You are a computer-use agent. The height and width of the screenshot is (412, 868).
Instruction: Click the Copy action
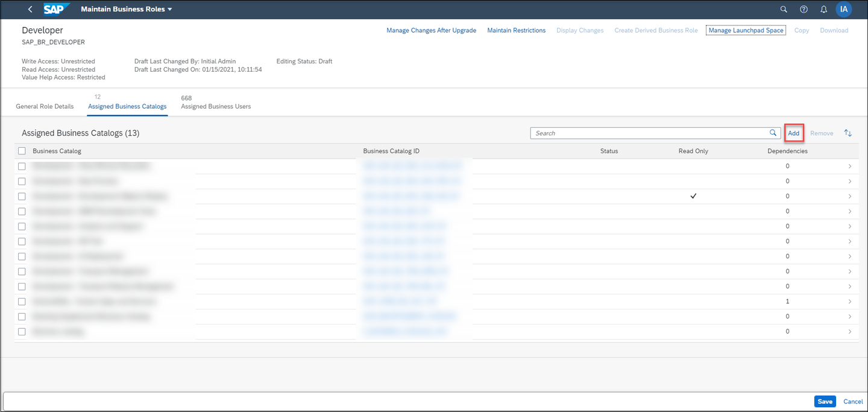[802, 30]
